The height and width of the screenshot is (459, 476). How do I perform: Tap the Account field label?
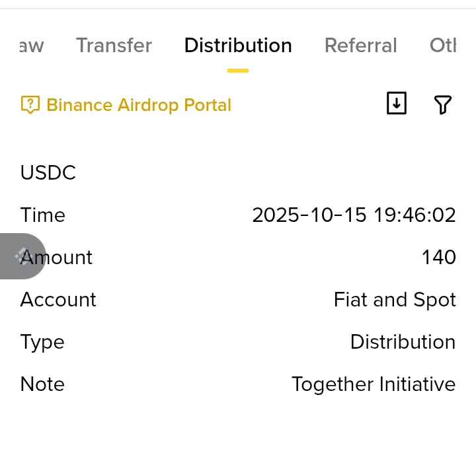pyautogui.click(x=58, y=300)
